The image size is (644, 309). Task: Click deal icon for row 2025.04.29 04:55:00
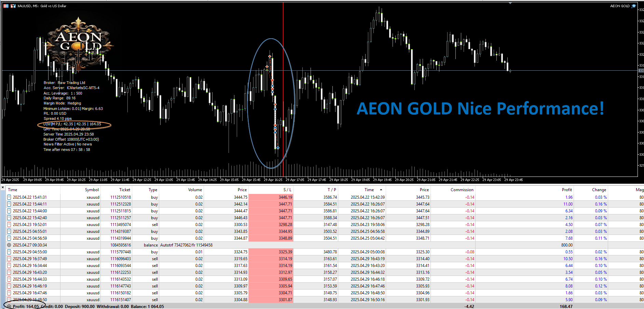(x=9, y=252)
